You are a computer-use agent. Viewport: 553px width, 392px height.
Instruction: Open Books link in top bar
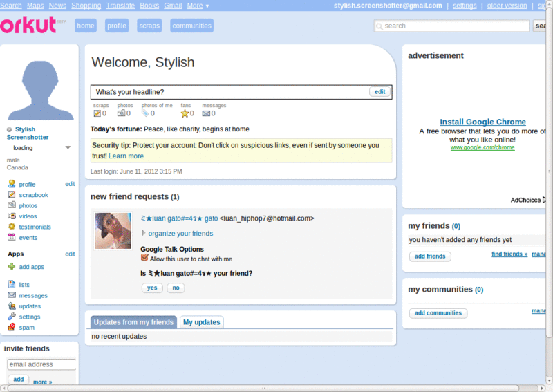[149, 6]
